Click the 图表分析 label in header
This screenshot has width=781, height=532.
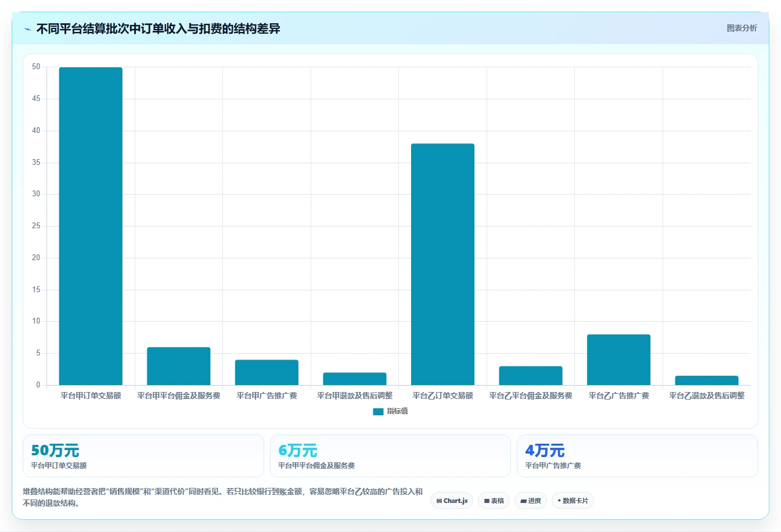[742, 28]
